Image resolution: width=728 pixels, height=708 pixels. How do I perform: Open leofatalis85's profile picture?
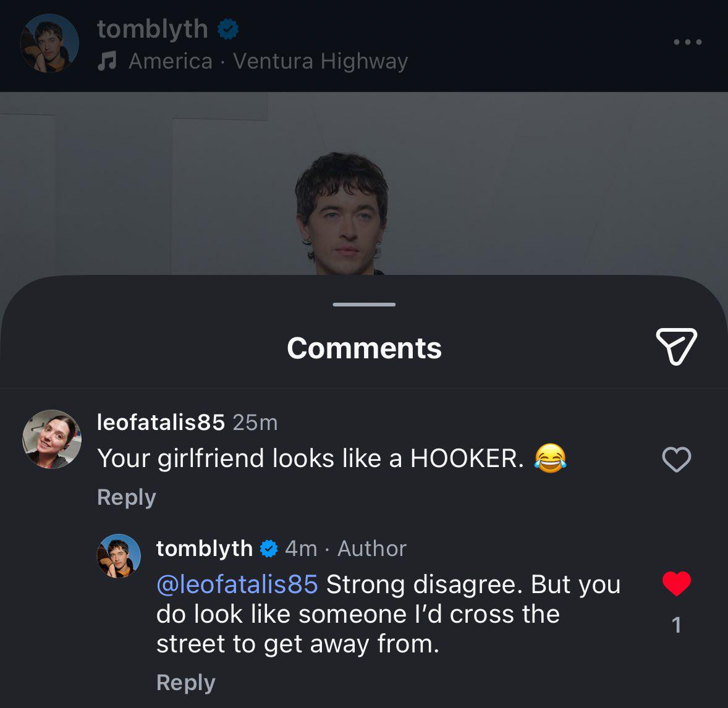click(53, 439)
